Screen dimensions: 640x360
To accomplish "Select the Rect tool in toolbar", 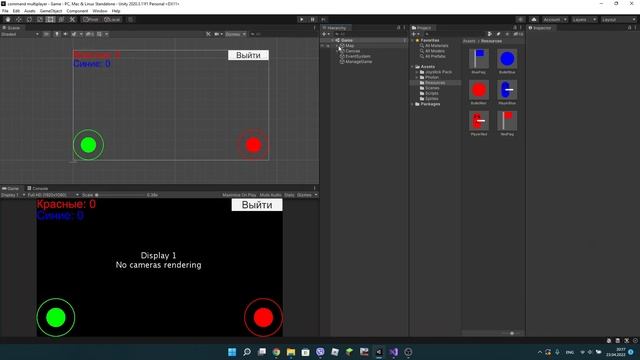I will [51, 20].
